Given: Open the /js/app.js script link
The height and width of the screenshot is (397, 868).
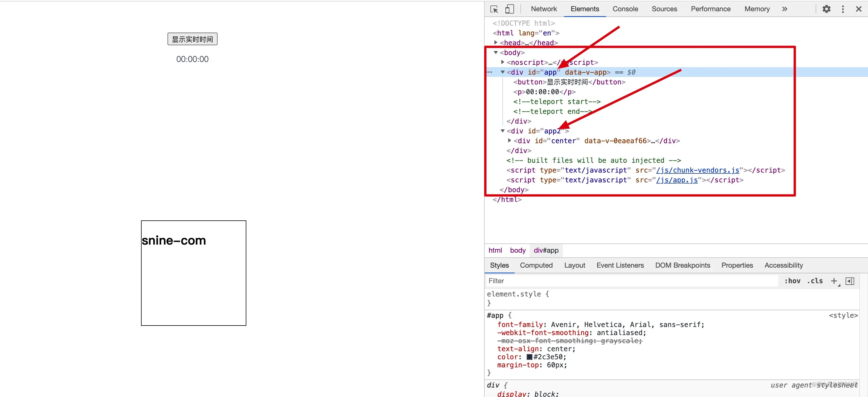Looking at the screenshot, I should [x=677, y=180].
